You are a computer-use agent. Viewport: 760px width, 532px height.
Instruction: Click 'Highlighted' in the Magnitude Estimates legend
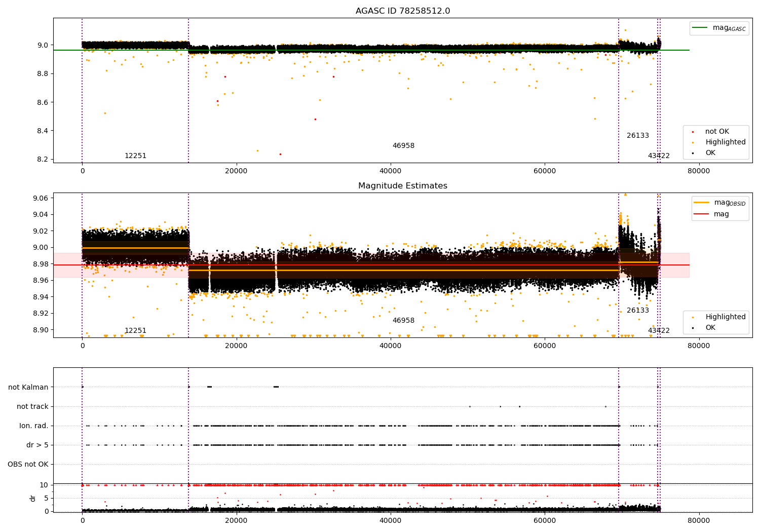pyautogui.click(x=720, y=317)
